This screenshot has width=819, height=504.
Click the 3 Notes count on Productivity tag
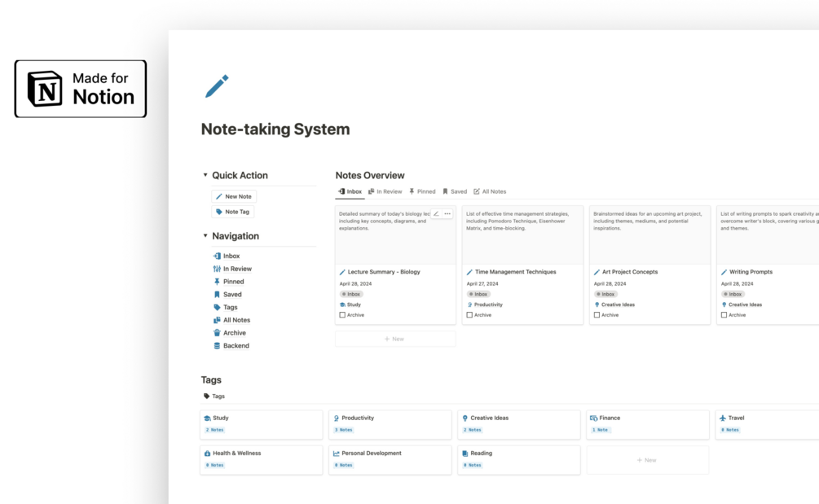tap(344, 430)
